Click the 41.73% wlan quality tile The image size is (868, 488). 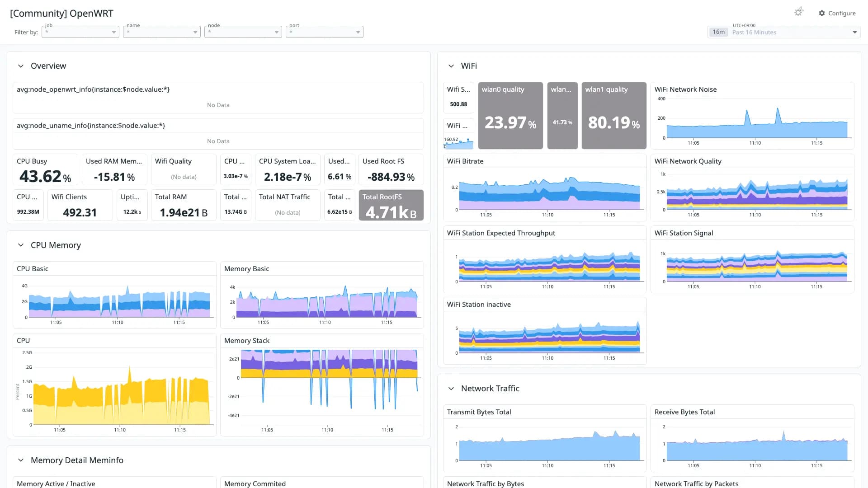[x=562, y=116]
